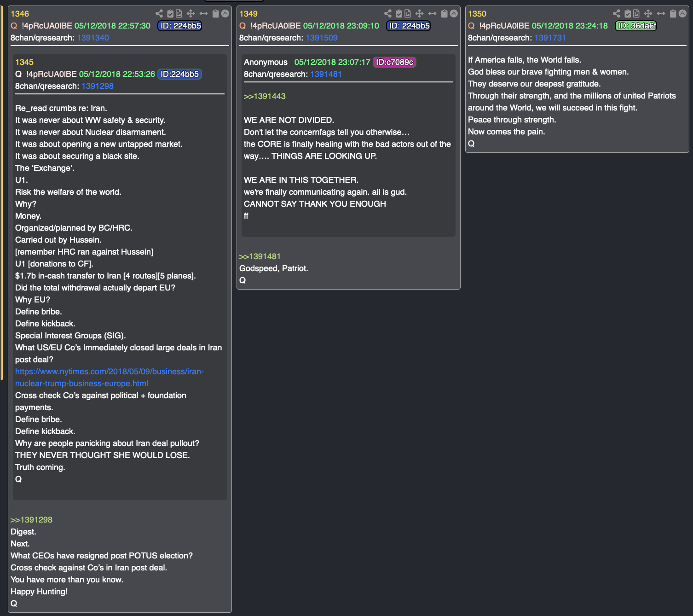Open post number 1350 heading link

click(x=477, y=14)
